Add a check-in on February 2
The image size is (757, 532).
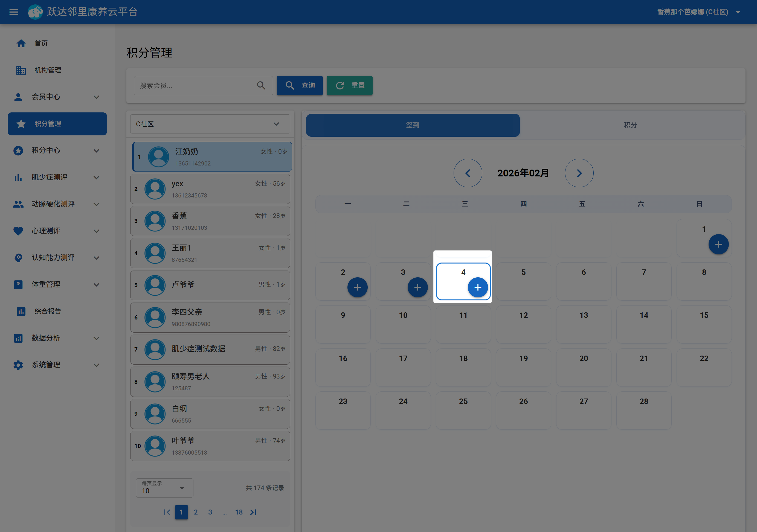point(357,287)
